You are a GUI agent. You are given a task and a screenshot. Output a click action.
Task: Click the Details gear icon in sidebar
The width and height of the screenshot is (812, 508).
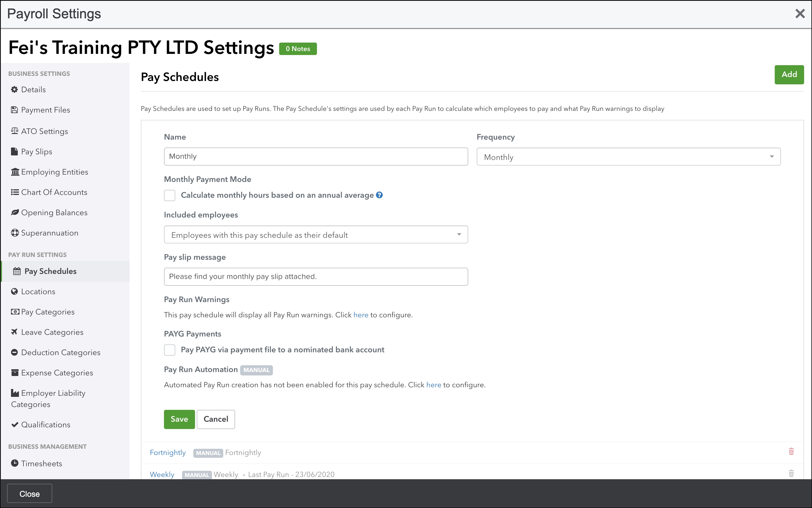(14, 89)
